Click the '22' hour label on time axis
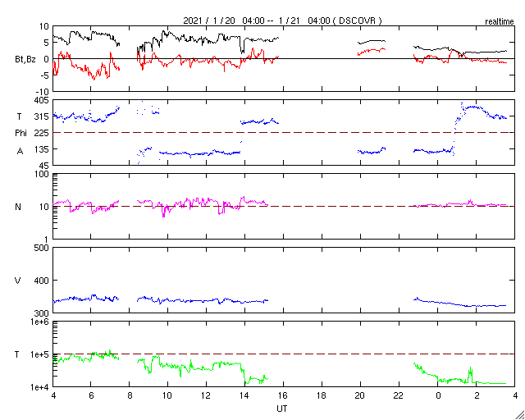This screenshot has height=420, width=525. pyautogui.click(x=399, y=395)
